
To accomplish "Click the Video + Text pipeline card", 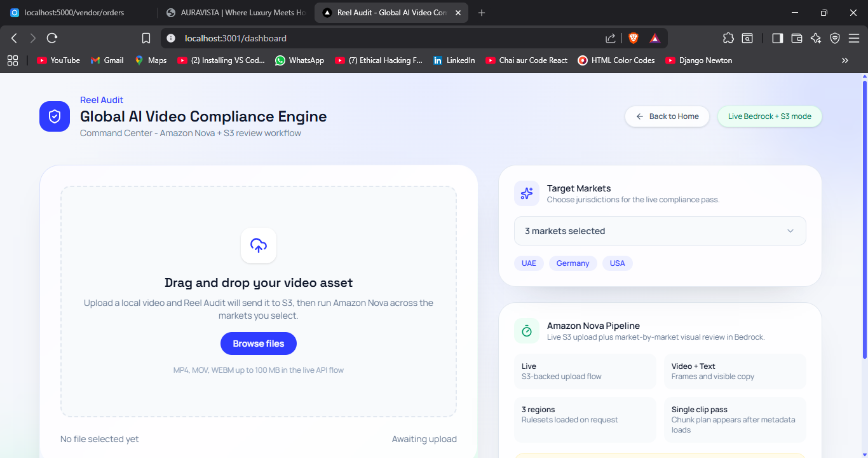I will tap(735, 371).
